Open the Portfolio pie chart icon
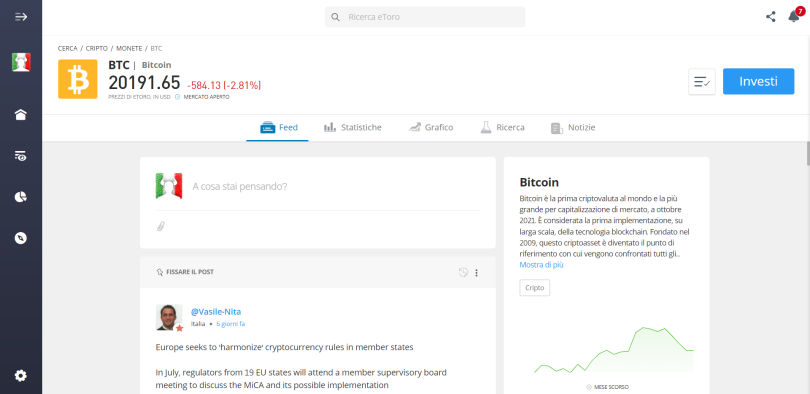 (x=21, y=197)
